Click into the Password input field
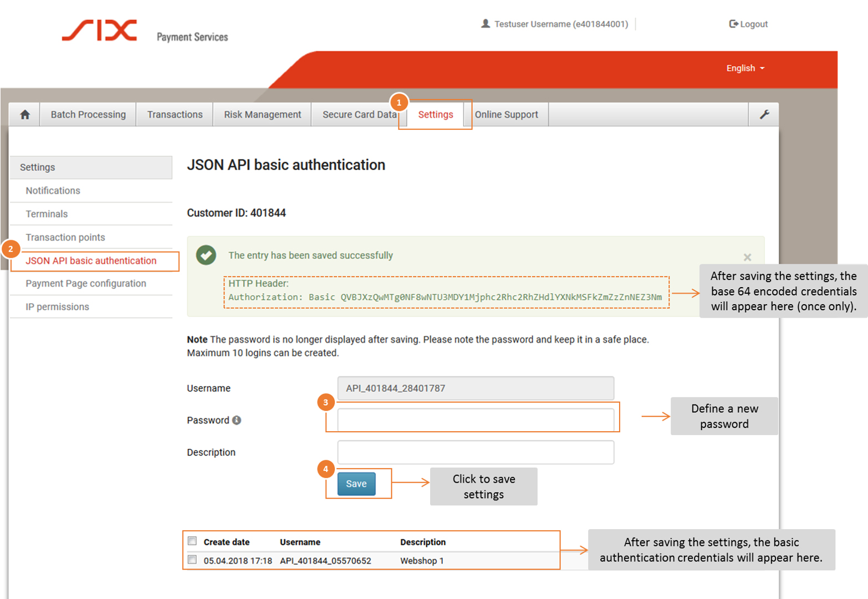Image resolution: width=868 pixels, height=599 pixels. coord(475,420)
